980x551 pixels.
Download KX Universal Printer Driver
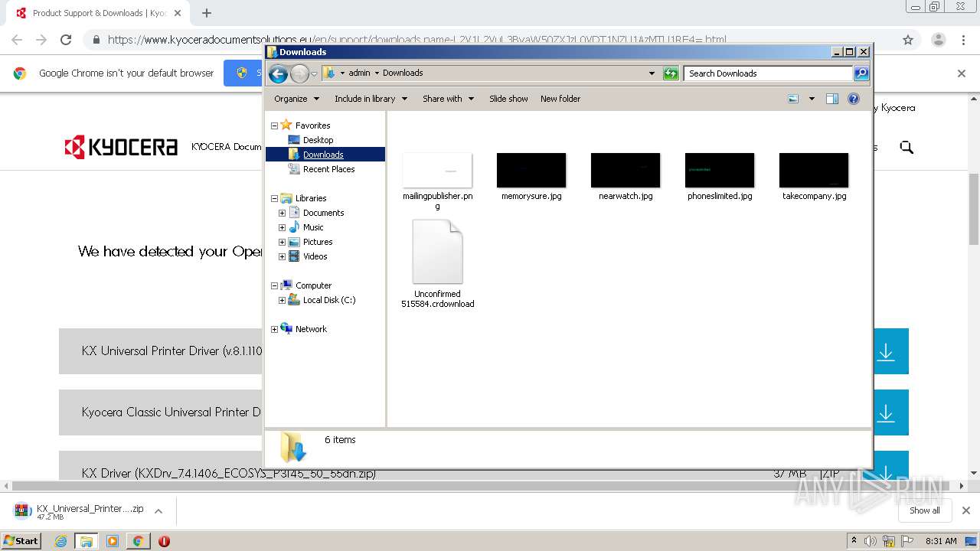click(886, 351)
